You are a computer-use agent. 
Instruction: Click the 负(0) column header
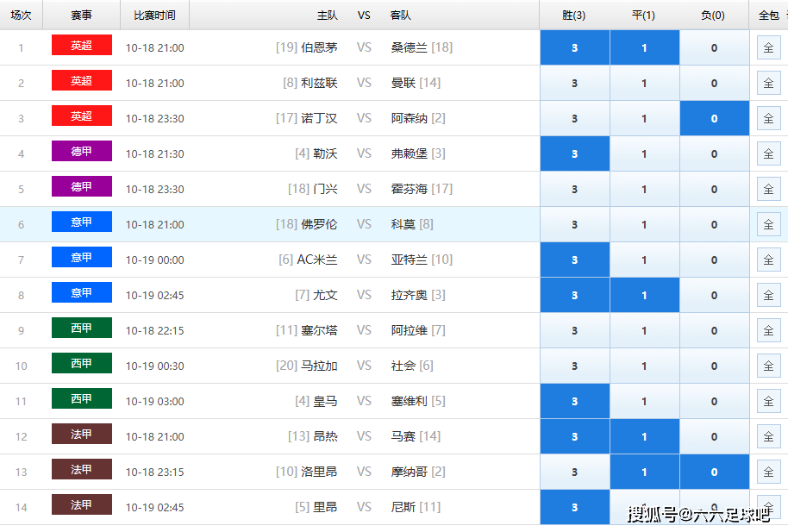tap(713, 16)
